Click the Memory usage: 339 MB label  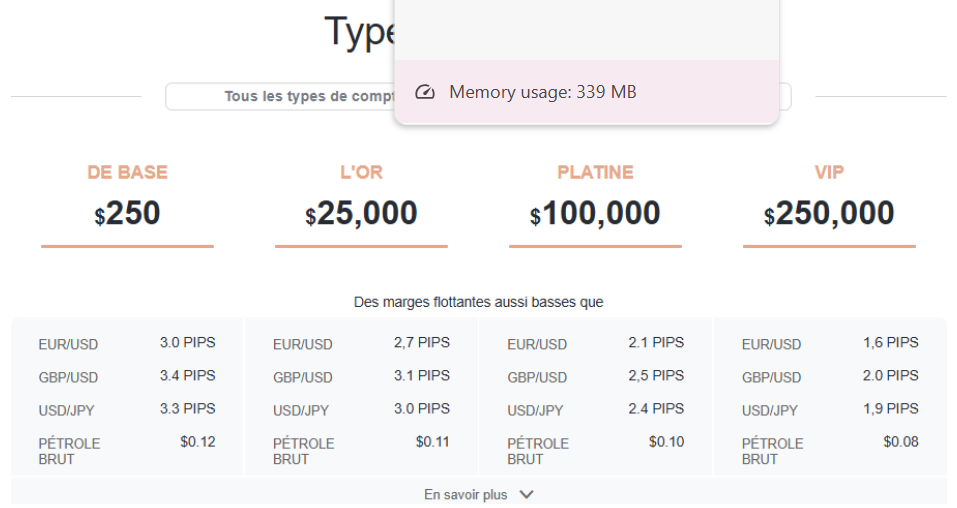pyautogui.click(x=542, y=93)
